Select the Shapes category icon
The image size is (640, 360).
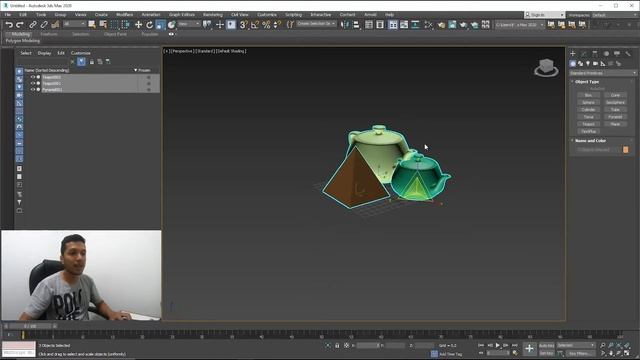coord(580,64)
